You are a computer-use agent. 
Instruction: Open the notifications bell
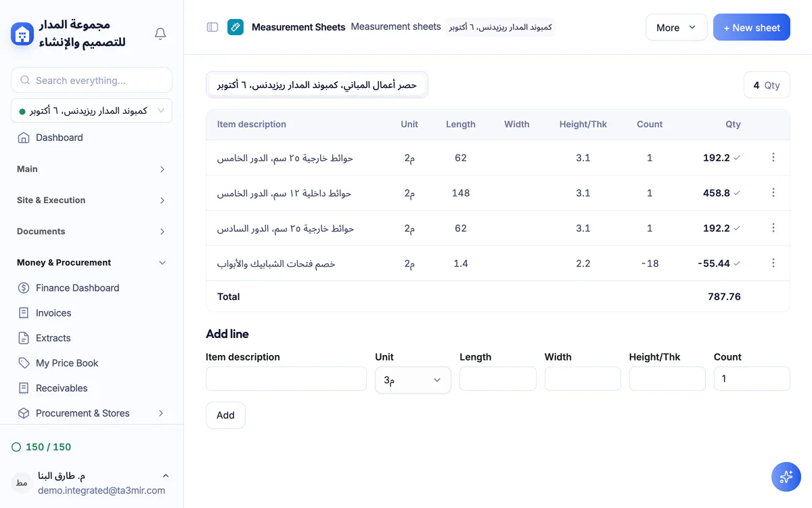point(160,33)
